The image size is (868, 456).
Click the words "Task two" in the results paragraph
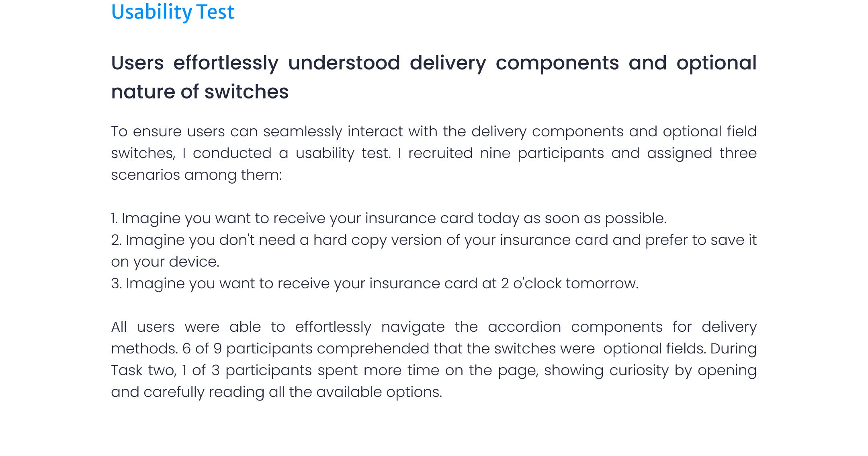pos(143,370)
